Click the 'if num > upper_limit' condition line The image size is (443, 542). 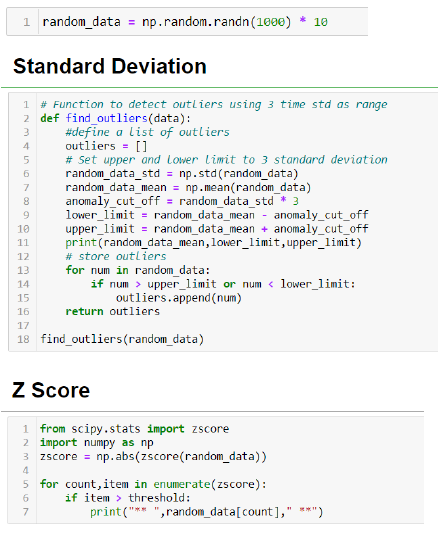(223, 284)
